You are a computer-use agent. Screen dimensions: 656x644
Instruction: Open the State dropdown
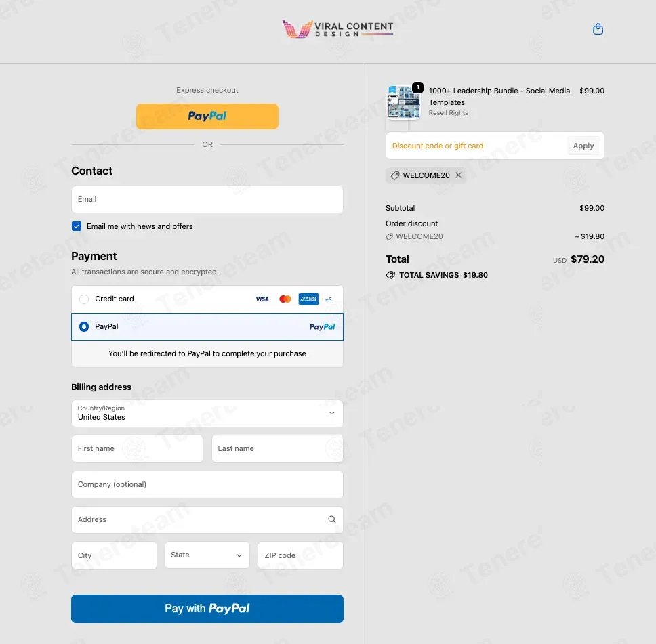(x=207, y=555)
